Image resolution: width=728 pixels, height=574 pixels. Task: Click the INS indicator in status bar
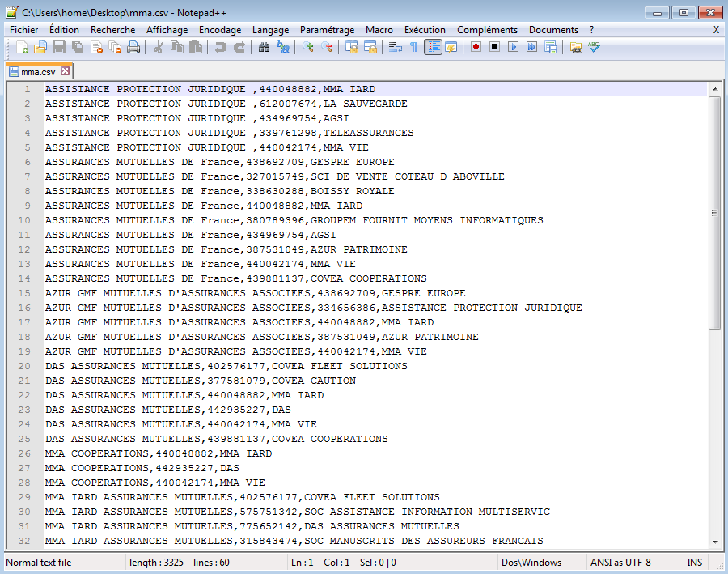click(x=694, y=563)
